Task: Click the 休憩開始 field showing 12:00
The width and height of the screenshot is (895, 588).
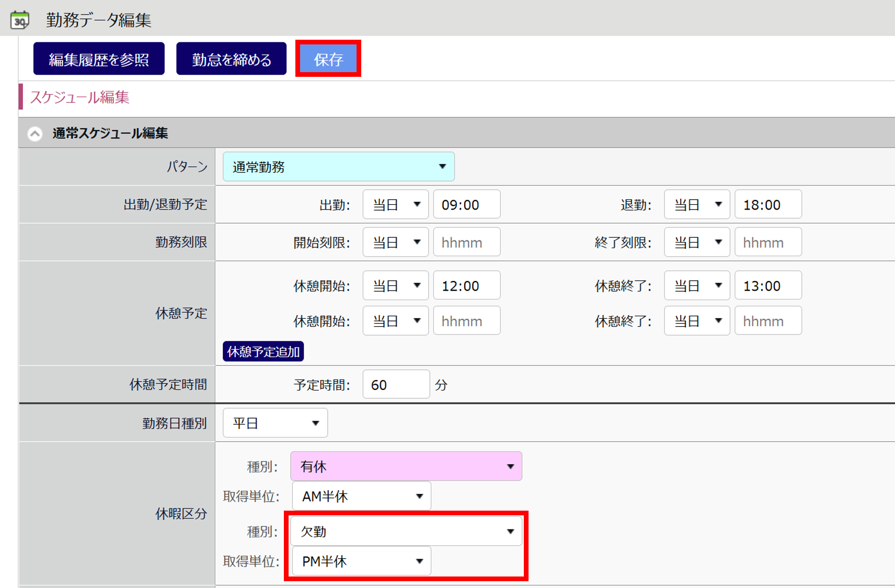Action: pyautogui.click(x=466, y=286)
